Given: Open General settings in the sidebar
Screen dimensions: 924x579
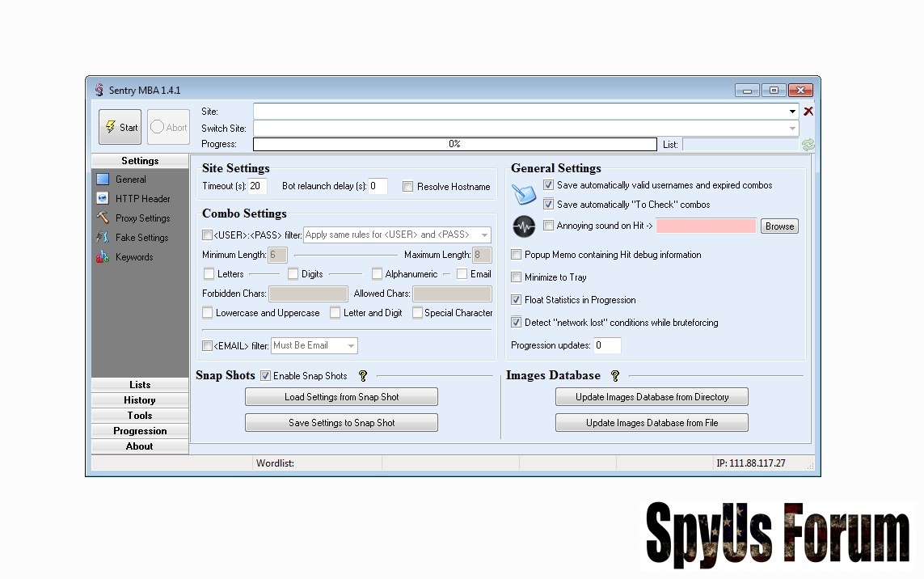Looking at the screenshot, I should point(130,180).
